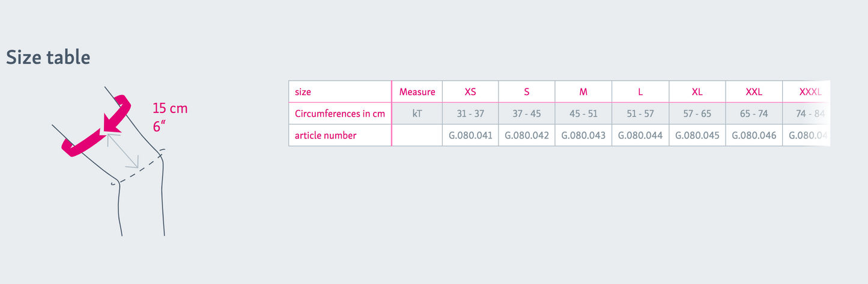Select the XL size column header
Image resolution: width=868 pixels, height=284 pixels.
tap(697, 92)
